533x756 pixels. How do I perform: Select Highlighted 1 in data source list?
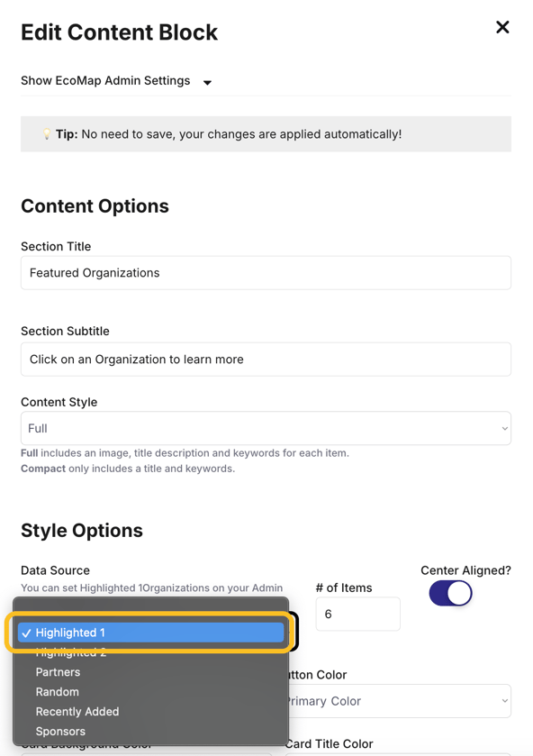pos(151,633)
